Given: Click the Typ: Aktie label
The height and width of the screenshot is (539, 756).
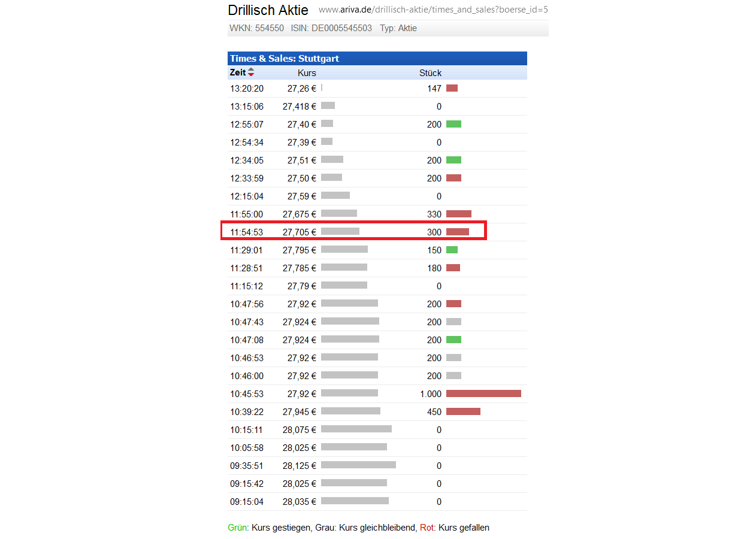Looking at the screenshot, I should click(398, 28).
